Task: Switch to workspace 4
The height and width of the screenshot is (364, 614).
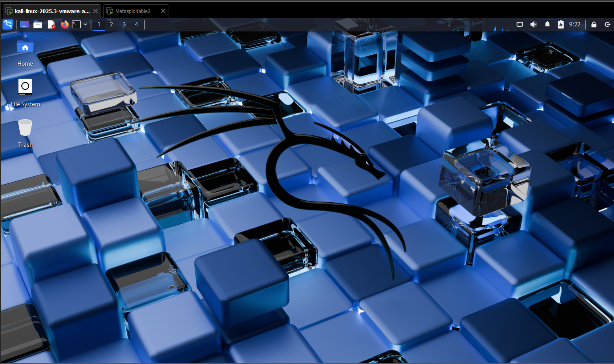Action: tap(137, 24)
